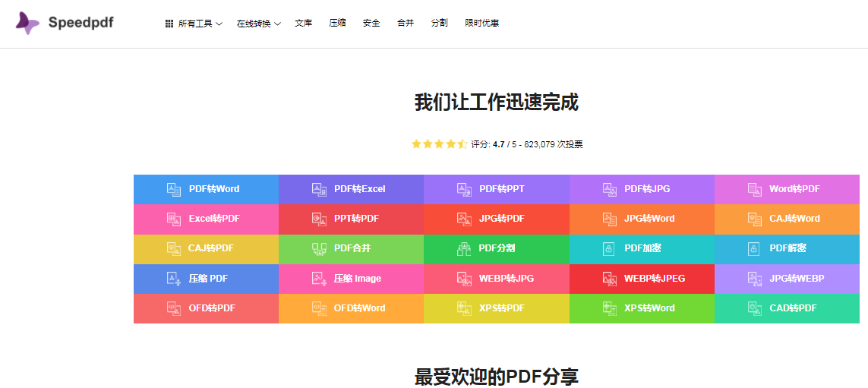Click the icon on the JPG转WEBP tile
This screenshot has height=388, width=868.
[x=755, y=279]
